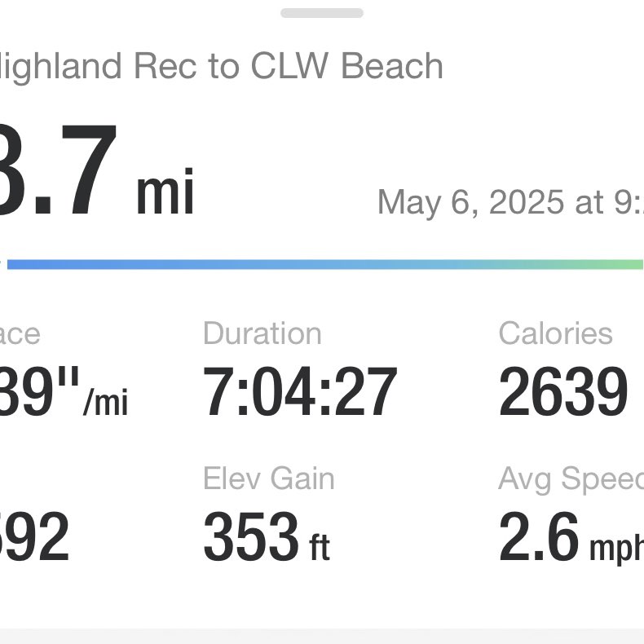The height and width of the screenshot is (644, 644).
Task: Select the 2639 calories value
Action: tap(562, 392)
